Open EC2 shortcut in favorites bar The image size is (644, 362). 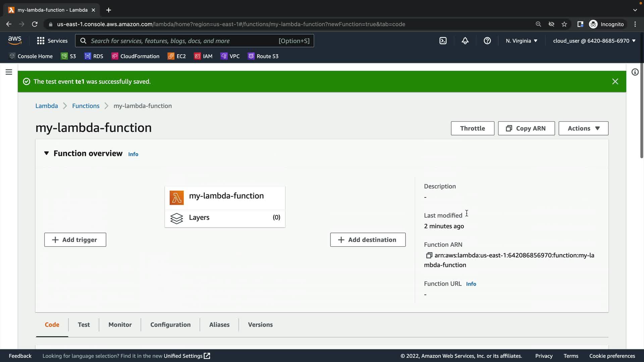[177, 56]
